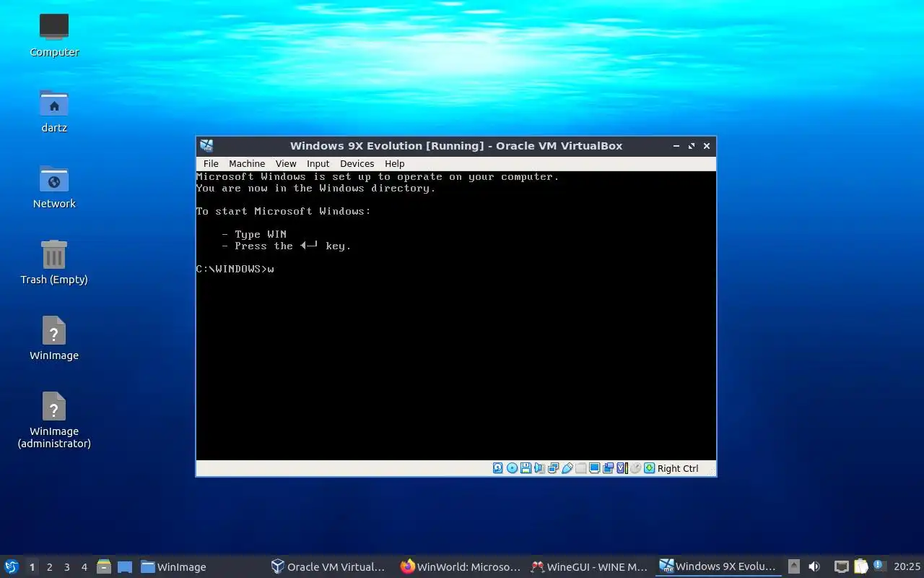The image size is (924, 578).
Task: Switch to Oracle VM VirtualBox Manager taskbar entry
Action: (328, 567)
